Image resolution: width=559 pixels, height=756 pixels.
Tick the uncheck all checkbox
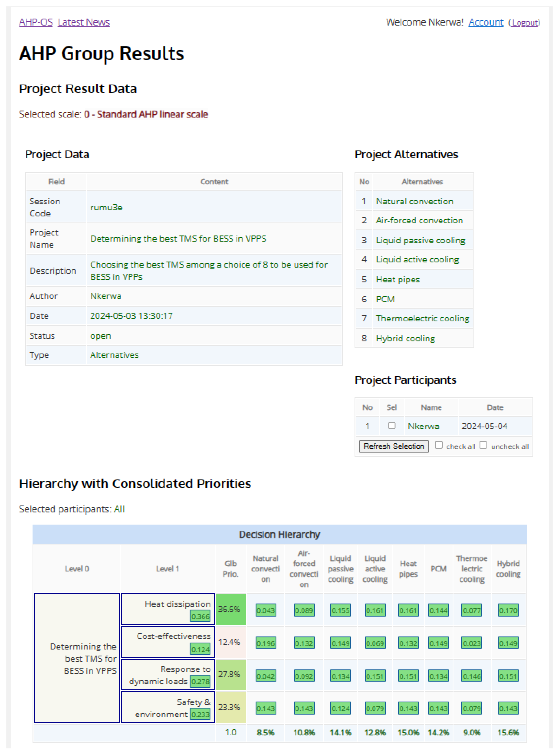coord(483,445)
